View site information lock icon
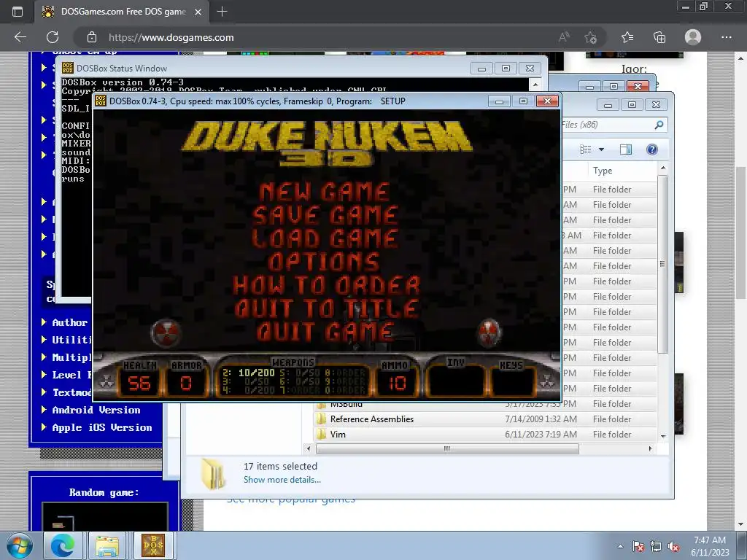The image size is (747, 560). click(92, 37)
